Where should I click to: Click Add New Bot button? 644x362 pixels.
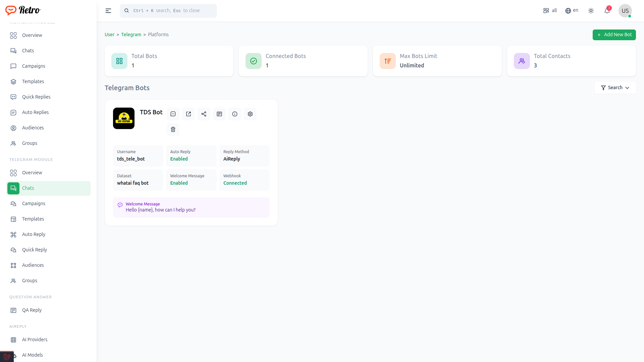click(x=614, y=35)
